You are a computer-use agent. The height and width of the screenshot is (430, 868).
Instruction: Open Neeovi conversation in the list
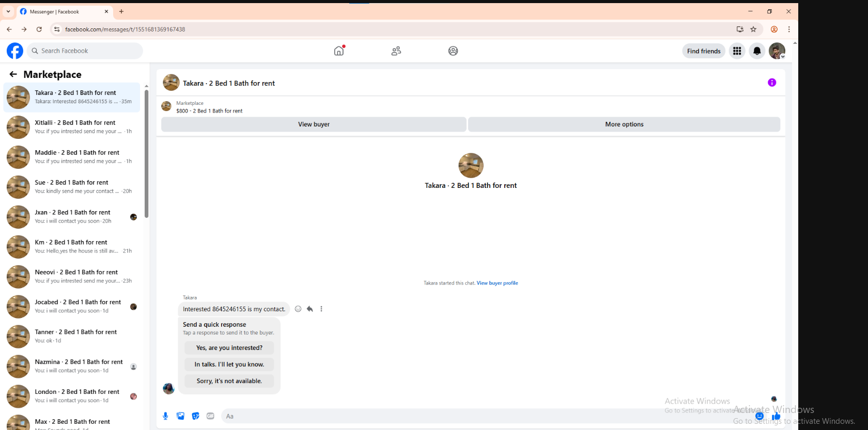tap(72, 277)
